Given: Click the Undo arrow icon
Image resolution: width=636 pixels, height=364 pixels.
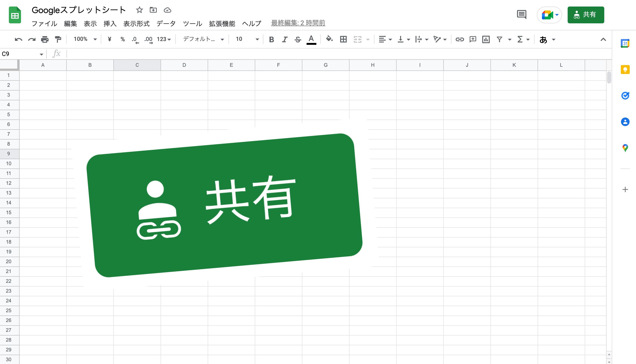Looking at the screenshot, I should [18, 39].
